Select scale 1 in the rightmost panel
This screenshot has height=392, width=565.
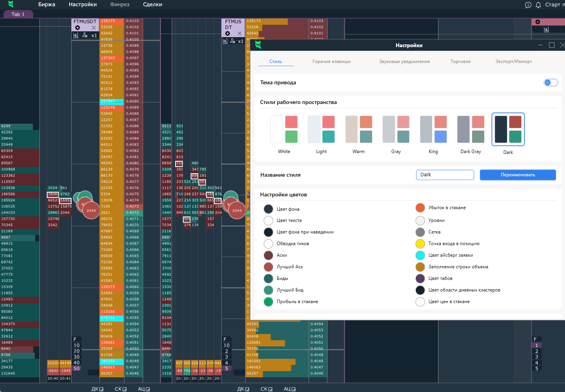(x=536, y=345)
